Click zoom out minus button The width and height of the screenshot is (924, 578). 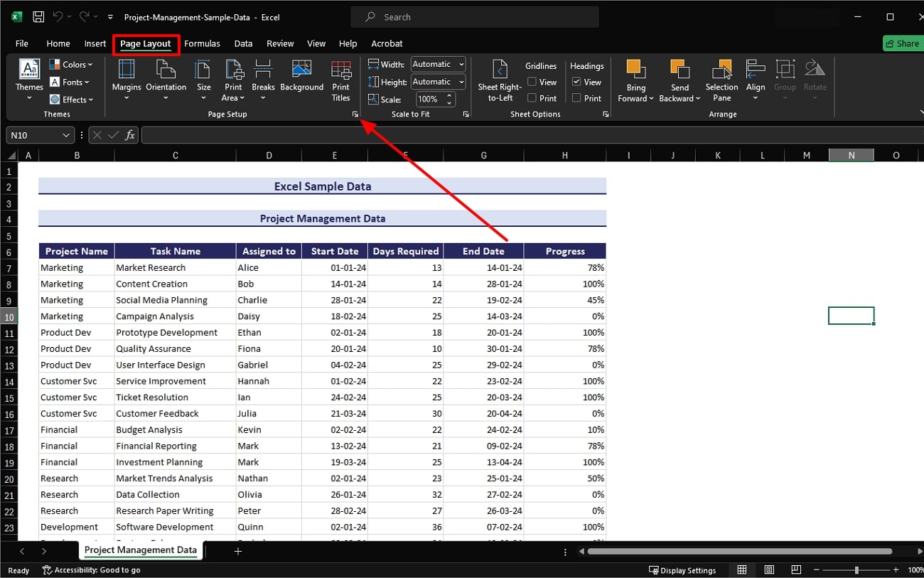818,570
